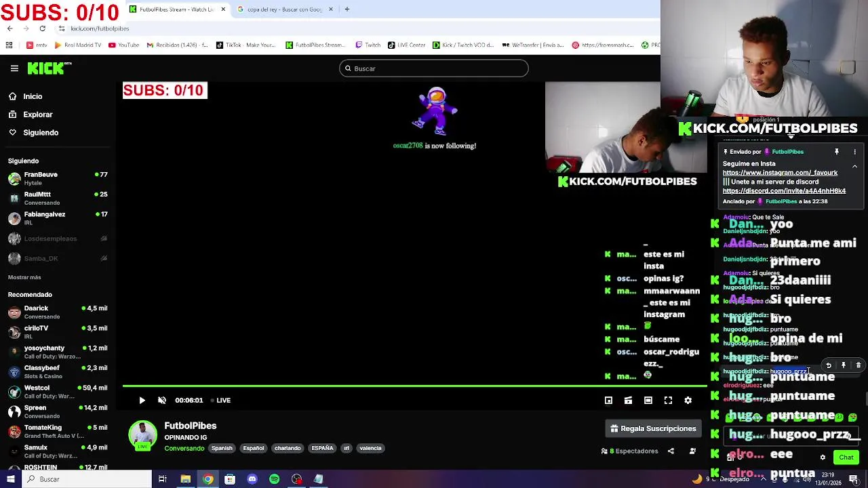Viewport: 868px width, 488px height.
Task: Delete the highlighted chat message
Action: click(859, 365)
